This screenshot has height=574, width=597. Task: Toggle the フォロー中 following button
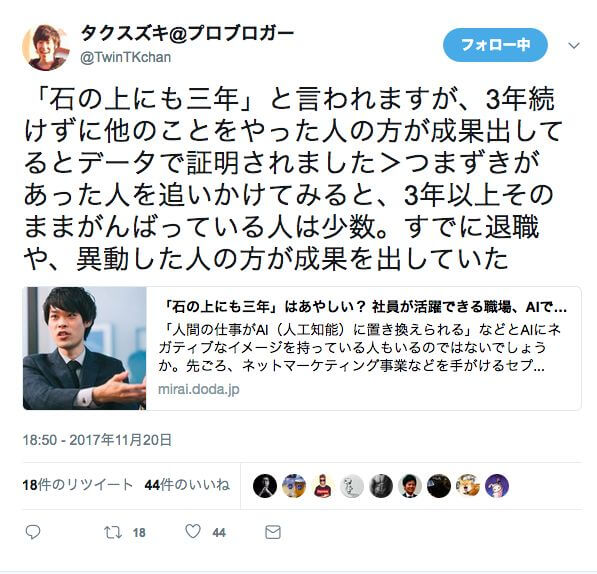click(495, 45)
